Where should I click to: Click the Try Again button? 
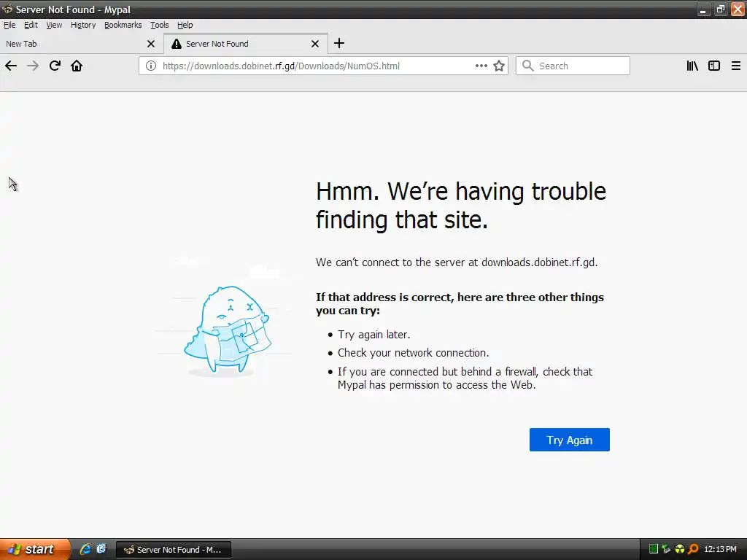pyautogui.click(x=569, y=440)
